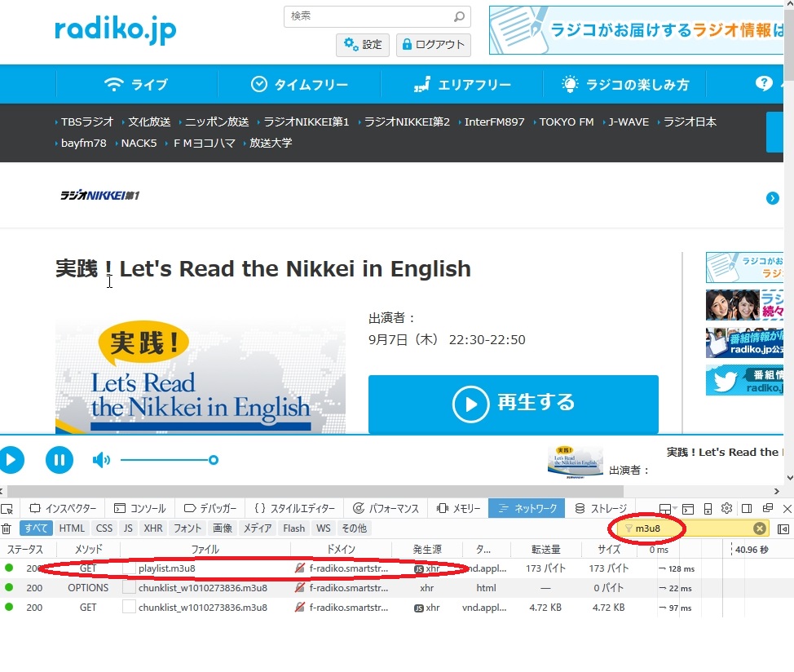Open devtools toolbox options gear
The image size is (794, 672).
[x=726, y=508]
